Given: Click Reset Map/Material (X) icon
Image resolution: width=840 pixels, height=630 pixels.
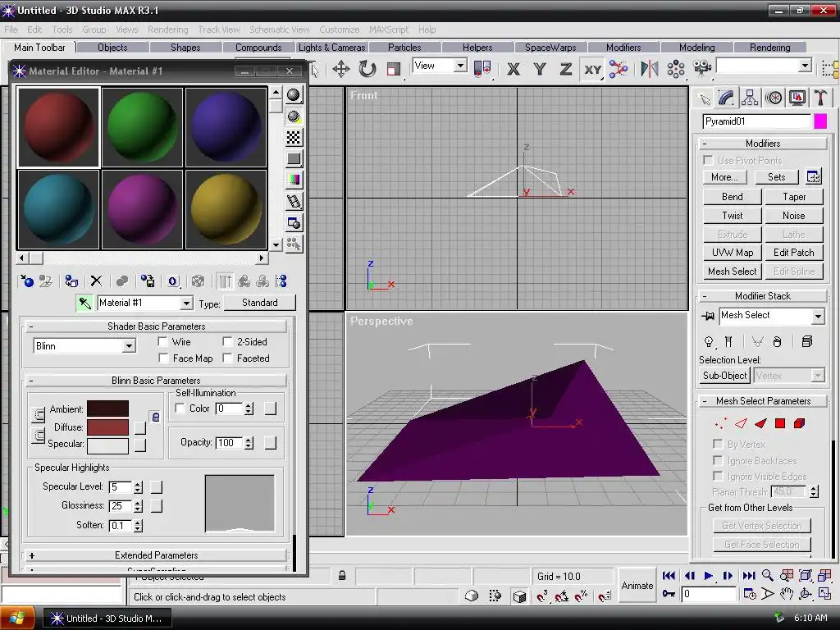Looking at the screenshot, I should [96, 281].
